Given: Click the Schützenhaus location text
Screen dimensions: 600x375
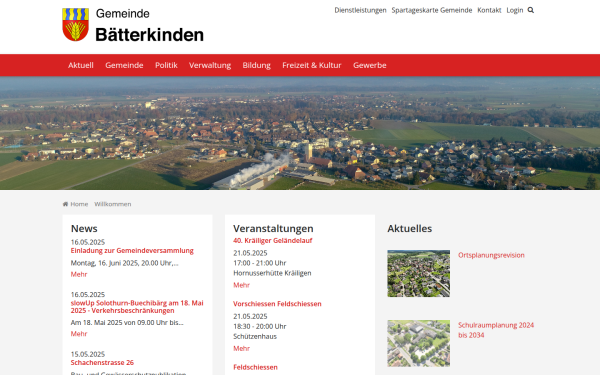Looking at the screenshot, I should 255,336.
